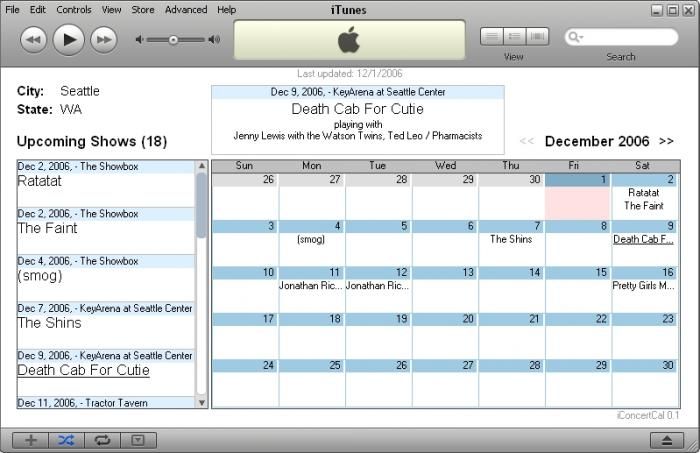Click (smog) on calendar December 4
The image size is (700, 453).
tap(311, 240)
